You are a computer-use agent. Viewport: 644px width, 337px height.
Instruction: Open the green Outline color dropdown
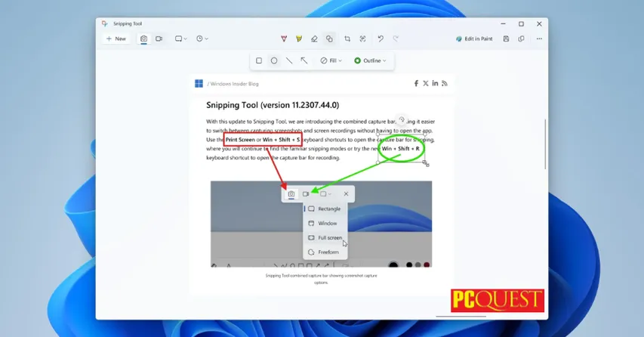pos(370,60)
